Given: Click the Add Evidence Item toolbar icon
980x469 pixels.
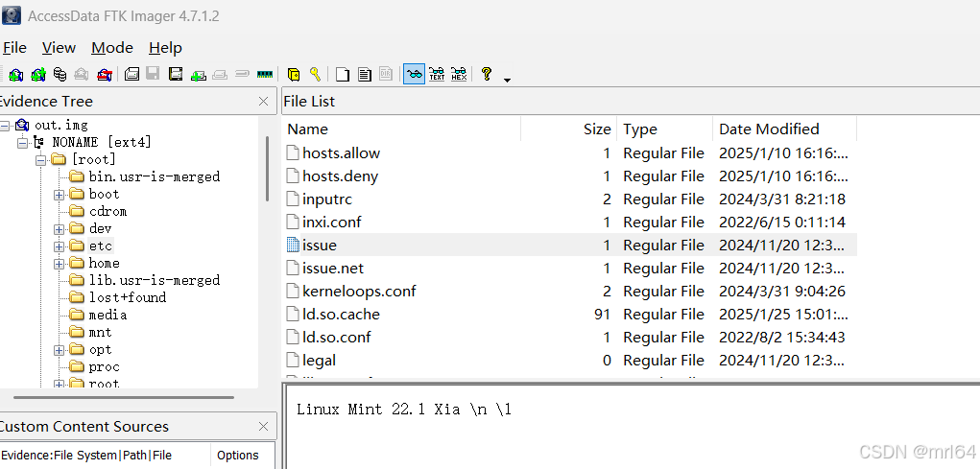Looking at the screenshot, I should [15, 75].
